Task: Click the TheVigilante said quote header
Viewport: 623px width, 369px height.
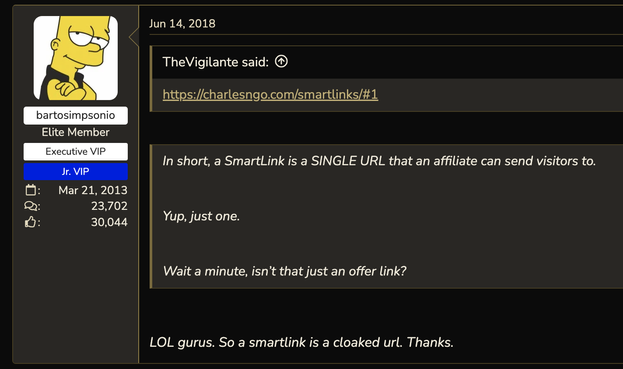Action: (x=216, y=62)
